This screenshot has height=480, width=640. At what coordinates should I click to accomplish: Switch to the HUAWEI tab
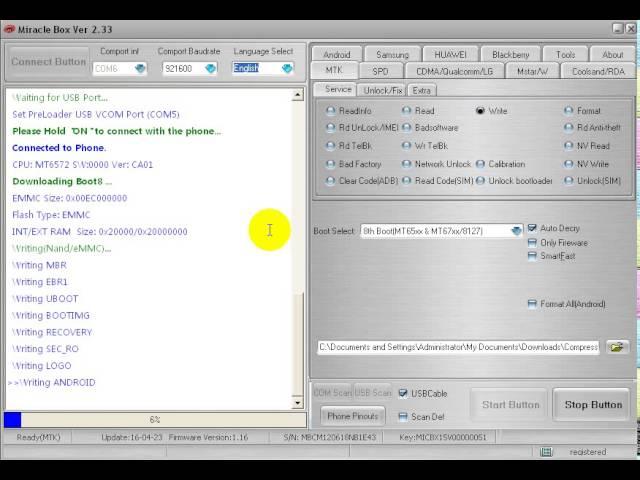click(x=451, y=54)
